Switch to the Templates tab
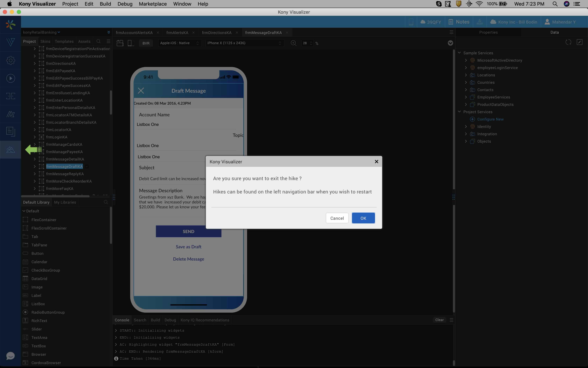 coord(64,41)
